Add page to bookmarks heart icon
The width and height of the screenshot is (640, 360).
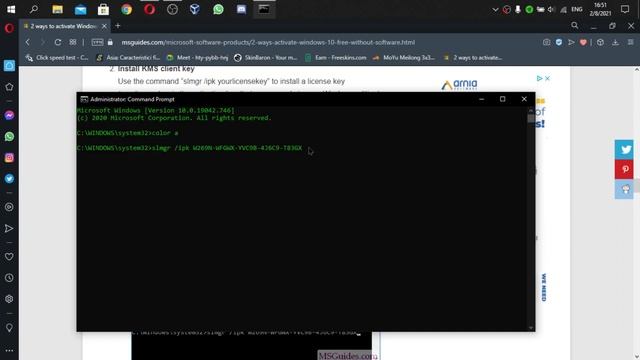pos(583,42)
